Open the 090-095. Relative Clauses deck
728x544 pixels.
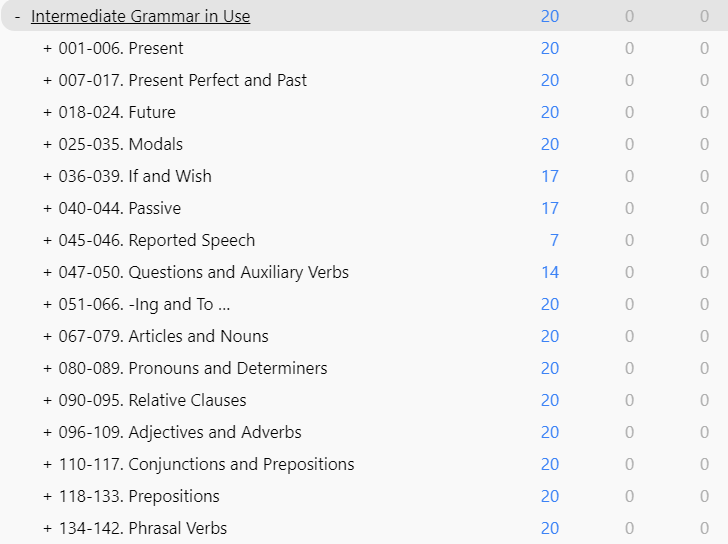point(152,401)
